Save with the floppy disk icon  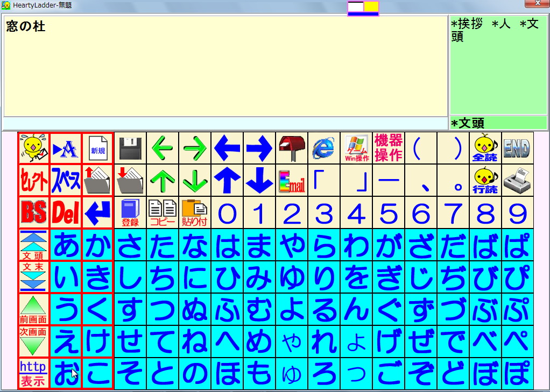[130, 148]
